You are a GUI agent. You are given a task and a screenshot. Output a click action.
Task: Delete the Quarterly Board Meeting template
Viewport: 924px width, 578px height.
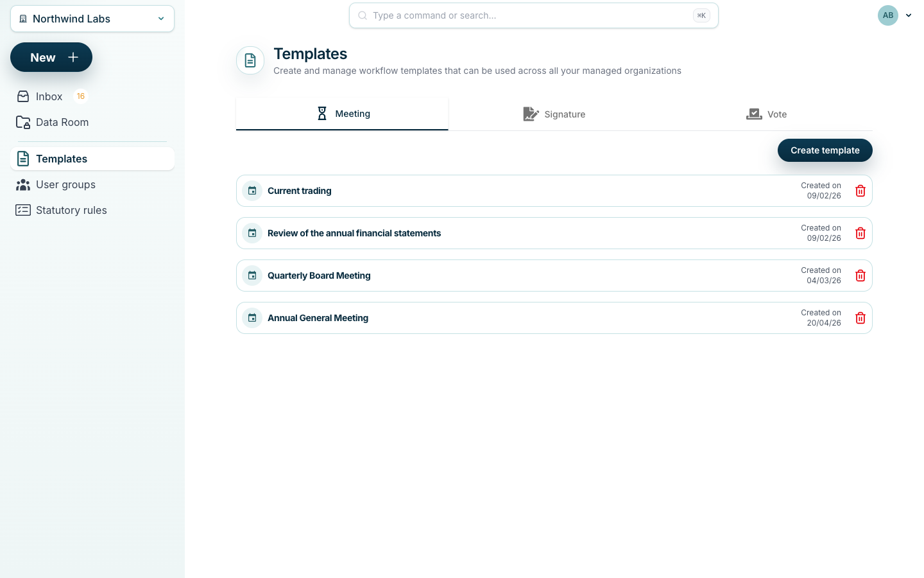pos(860,276)
